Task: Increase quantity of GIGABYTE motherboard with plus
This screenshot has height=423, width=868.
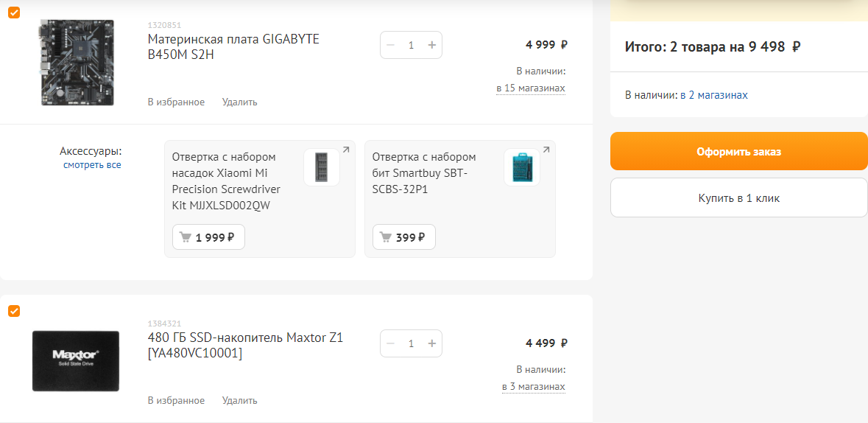Action: [431, 45]
